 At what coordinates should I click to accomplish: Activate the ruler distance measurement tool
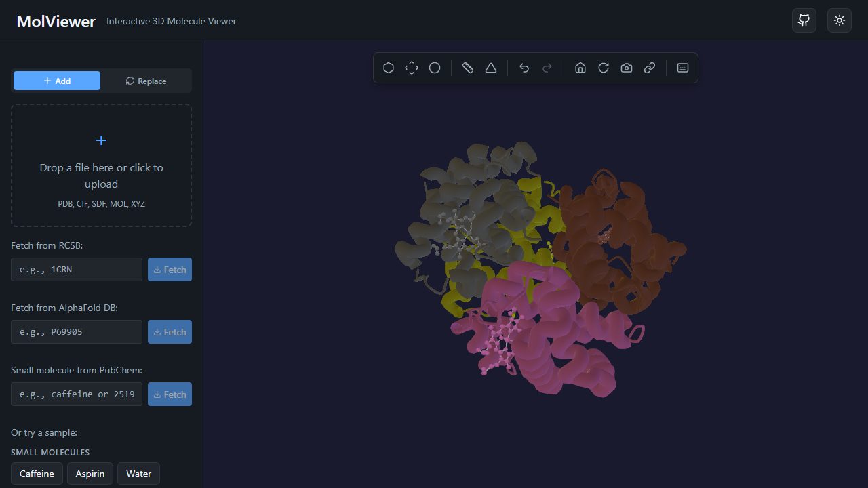(468, 68)
